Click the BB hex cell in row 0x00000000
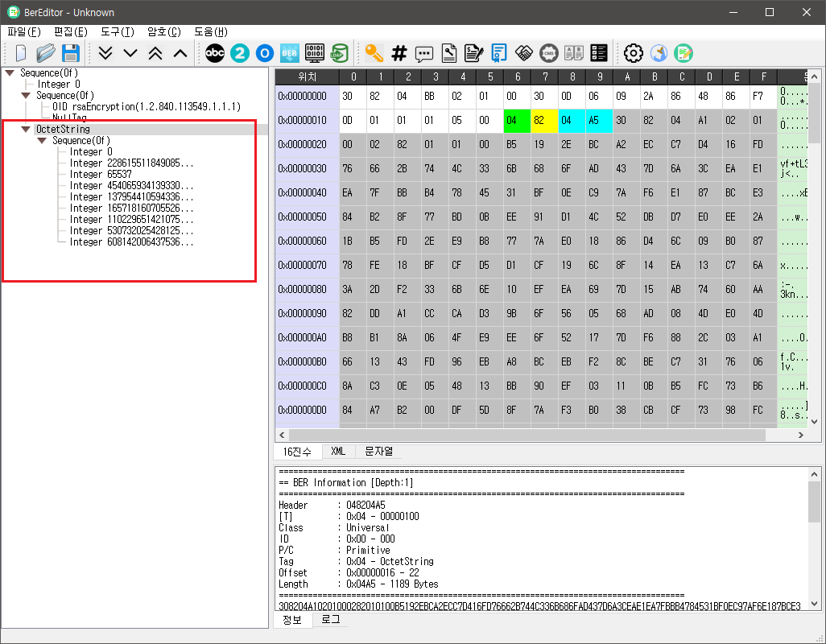This screenshot has width=826, height=644. coord(435,97)
